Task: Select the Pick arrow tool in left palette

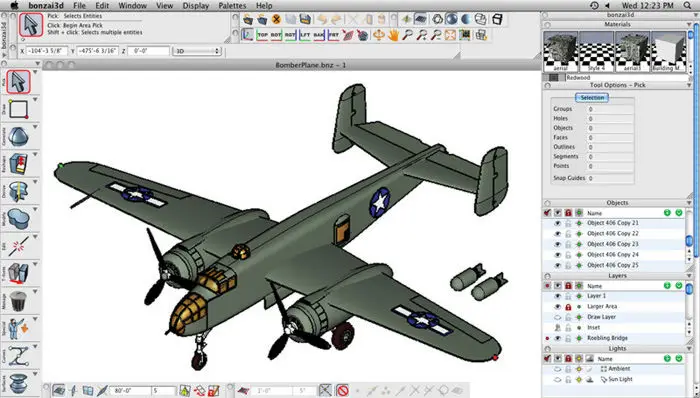Action: click(x=18, y=82)
